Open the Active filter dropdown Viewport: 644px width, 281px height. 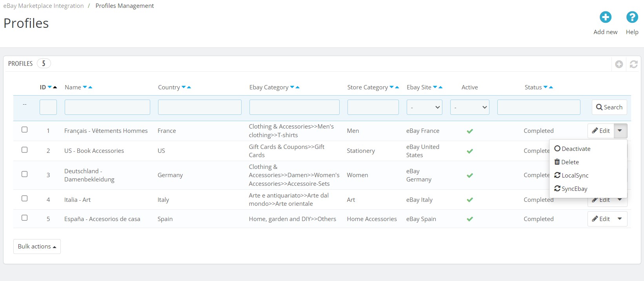469,107
